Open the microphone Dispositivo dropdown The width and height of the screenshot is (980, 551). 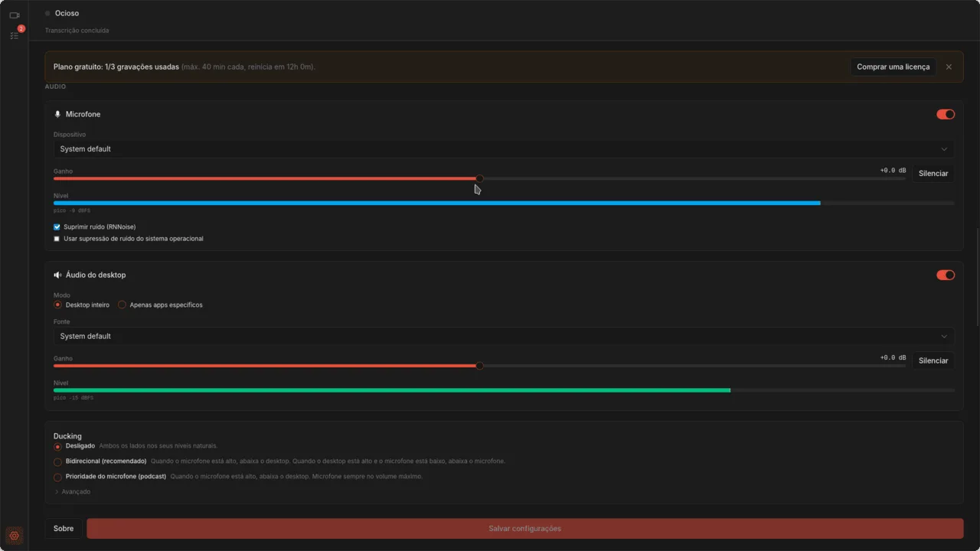504,149
